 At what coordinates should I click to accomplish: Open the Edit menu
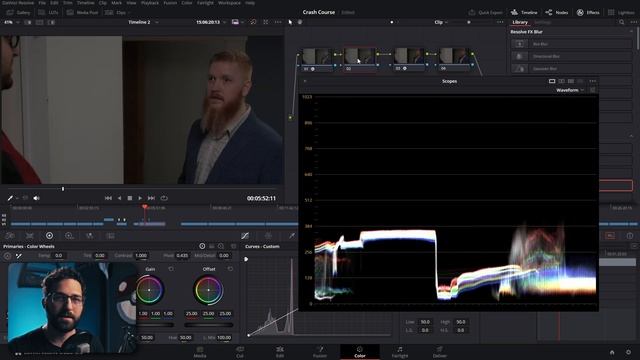click(54, 3)
